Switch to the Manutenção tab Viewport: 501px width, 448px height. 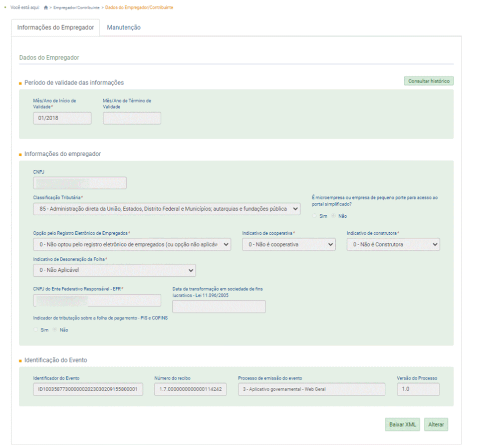pyautogui.click(x=123, y=28)
